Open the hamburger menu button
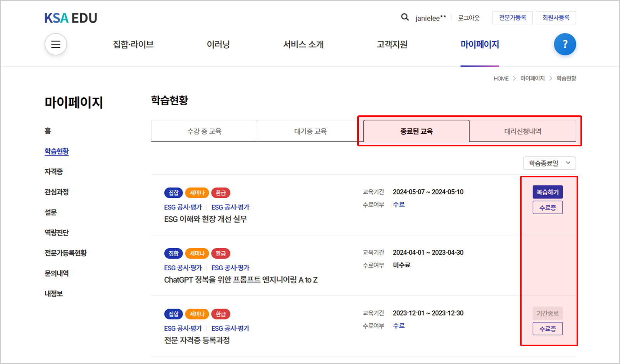This screenshot has height=364, width=620. pyautogui.click(x=56, y=44)
